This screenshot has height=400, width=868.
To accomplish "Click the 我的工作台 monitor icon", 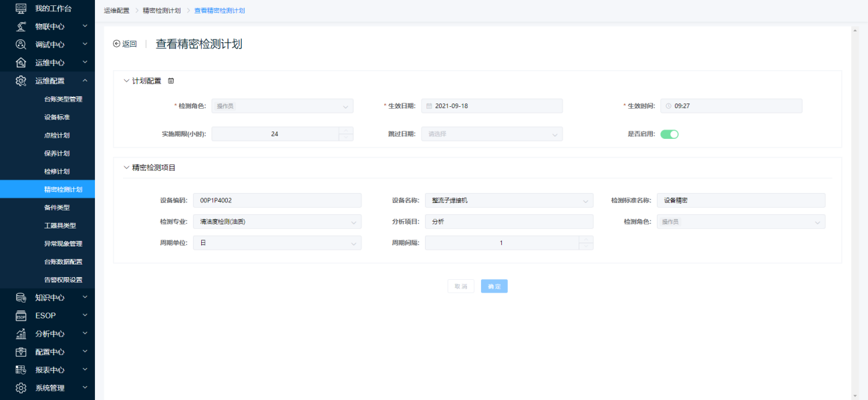I will click(x=21, y=8).
